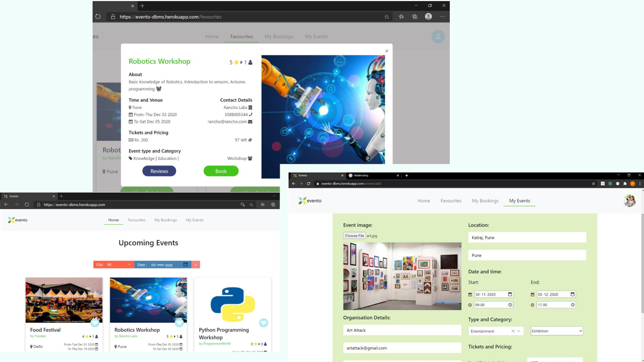644x362 pixels.
Task: Close the Robotics Workshop details popup
Action: [386, 51]
